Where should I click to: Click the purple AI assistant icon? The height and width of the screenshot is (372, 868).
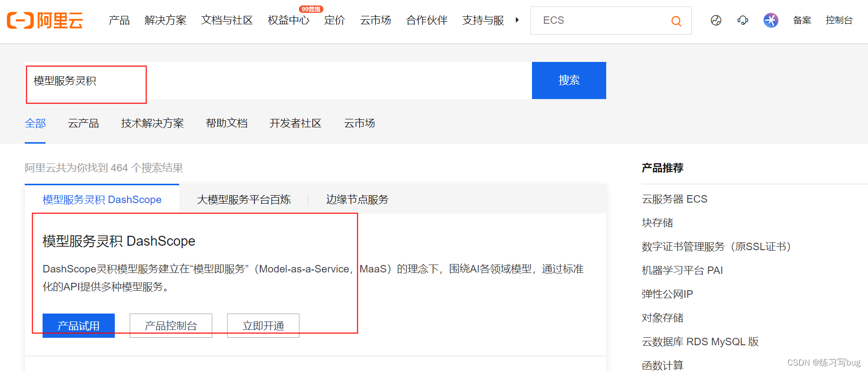771,20
